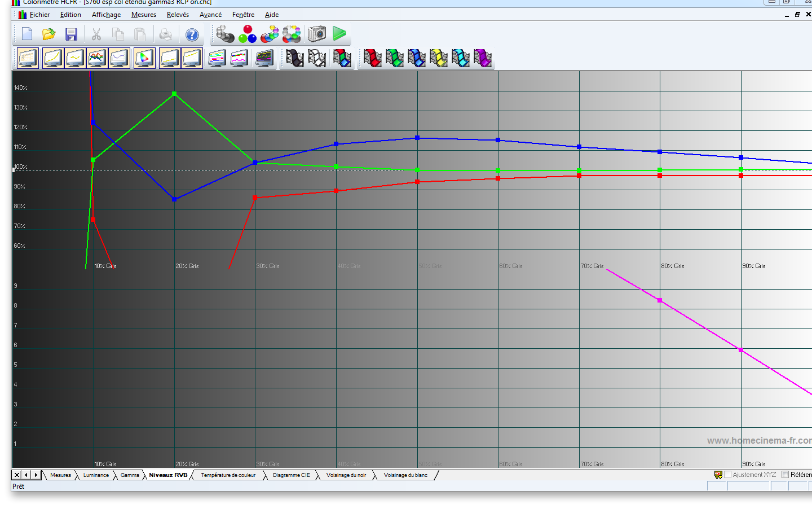The height and width of the screenshot is (508, 812).
Task: Open the Avancé menu
Action: [210, 15]
